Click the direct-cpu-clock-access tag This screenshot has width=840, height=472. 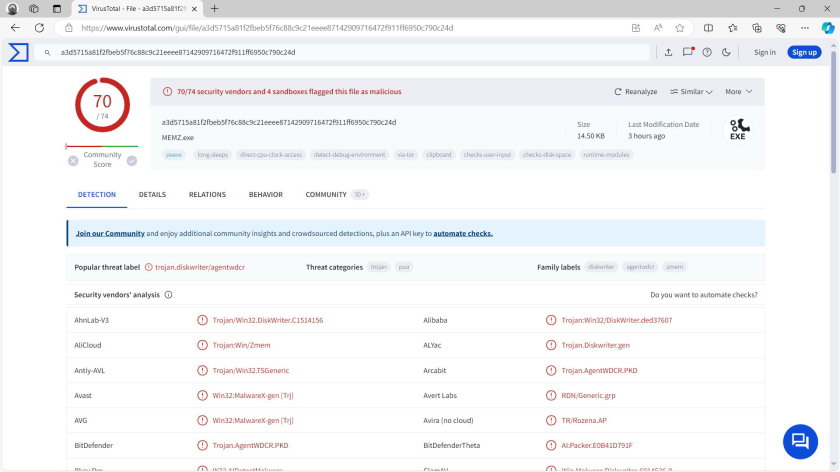(271, 155)
